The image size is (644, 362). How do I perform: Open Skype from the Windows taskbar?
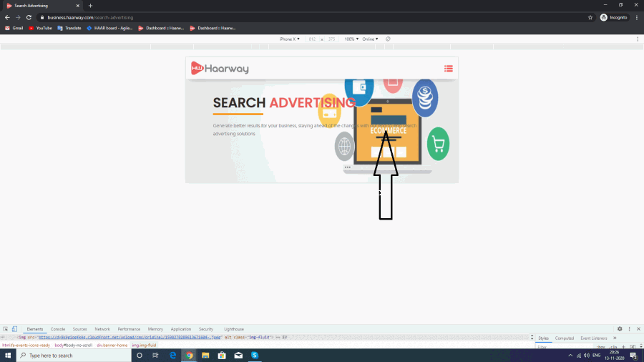pyautogui.click(x=254, y=356)
